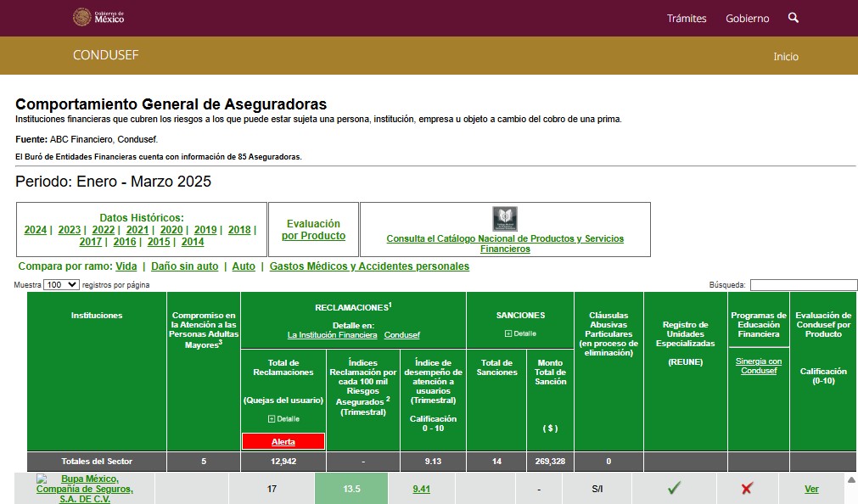Open Condusef detail link under Reclamaciones

click(401, 335)
